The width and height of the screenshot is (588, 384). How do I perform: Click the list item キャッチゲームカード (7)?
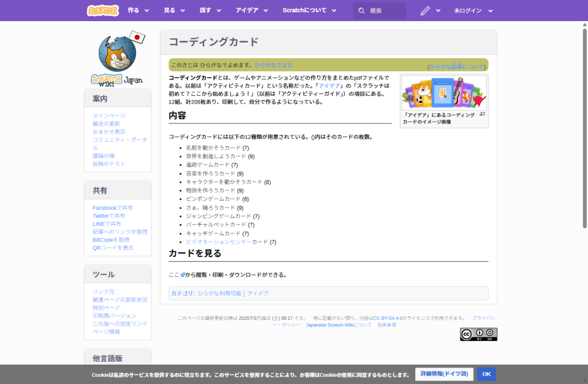tap(218, 233)
